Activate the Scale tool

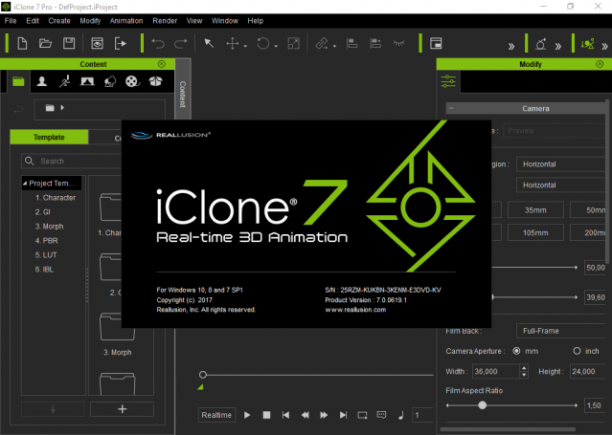(x=294, y=43)
